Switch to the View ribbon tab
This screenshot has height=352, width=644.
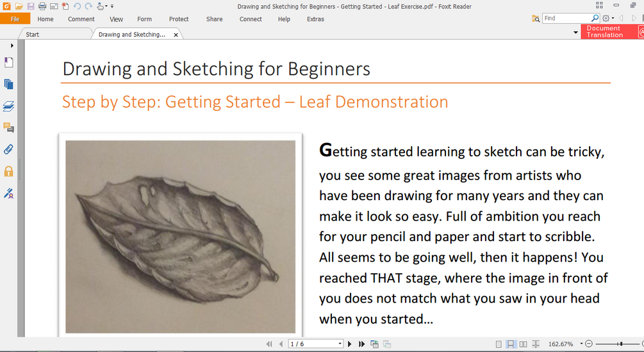116,19
